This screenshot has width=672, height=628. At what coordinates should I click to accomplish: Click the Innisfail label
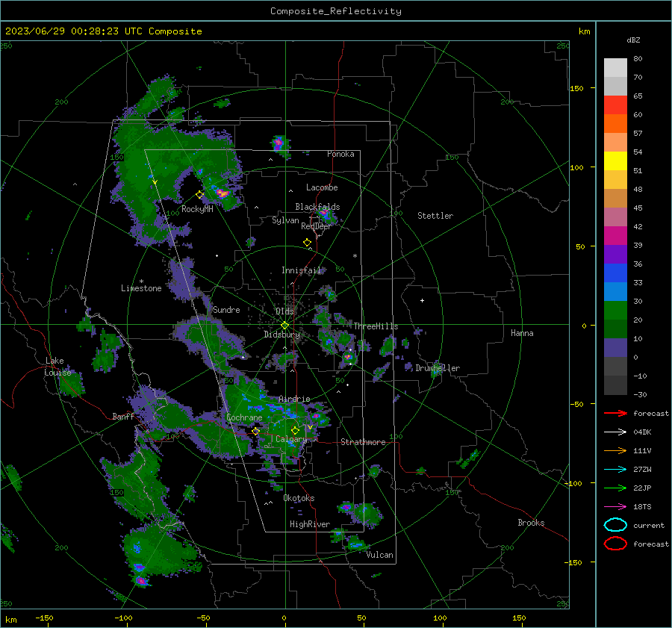[x=301, y=270]
